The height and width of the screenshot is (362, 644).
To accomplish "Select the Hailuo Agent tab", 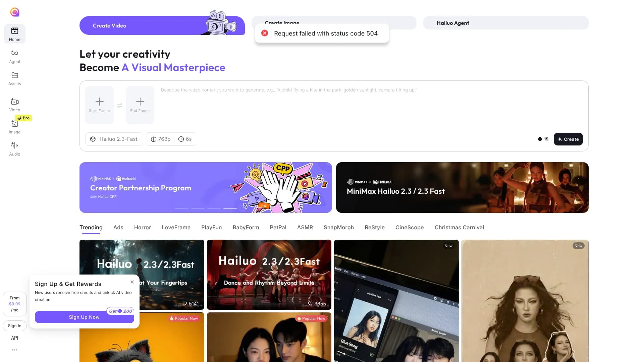I will point(505,23).
